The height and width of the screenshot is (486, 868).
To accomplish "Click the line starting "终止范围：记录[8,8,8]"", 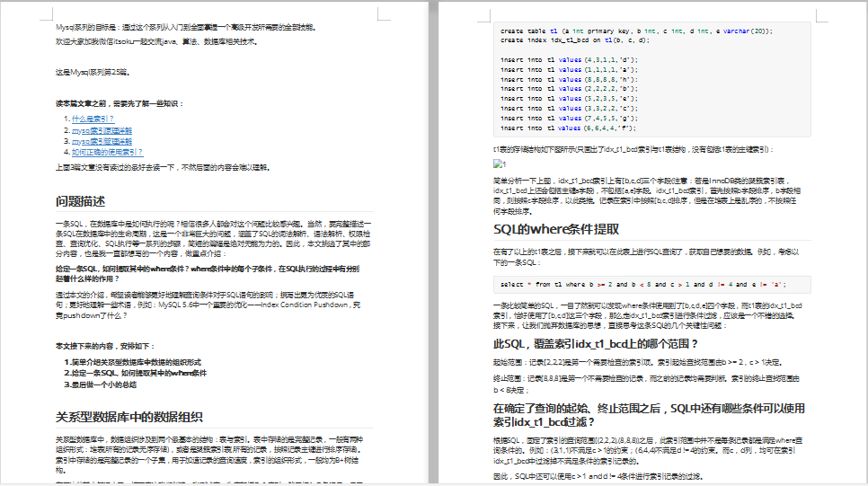I will coord(647,384).
